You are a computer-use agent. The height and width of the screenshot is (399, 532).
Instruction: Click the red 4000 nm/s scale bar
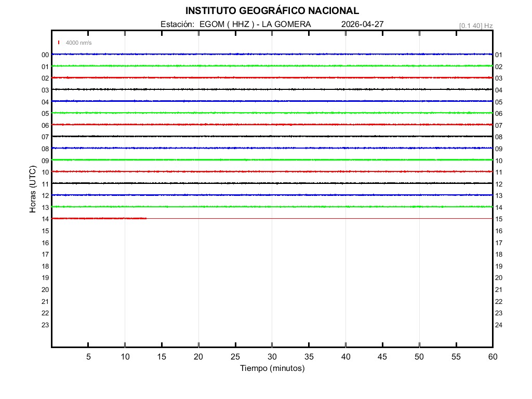pos(59,43)
